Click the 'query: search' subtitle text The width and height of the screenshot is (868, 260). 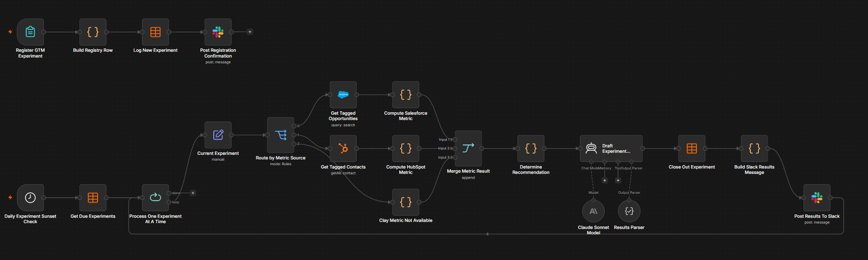[x=343, y=125]
